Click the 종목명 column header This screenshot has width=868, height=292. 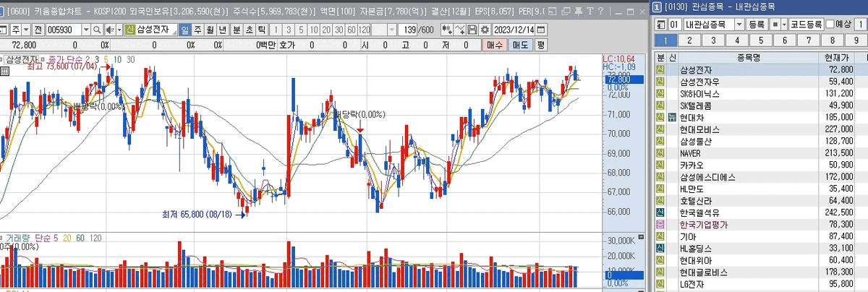748,57
